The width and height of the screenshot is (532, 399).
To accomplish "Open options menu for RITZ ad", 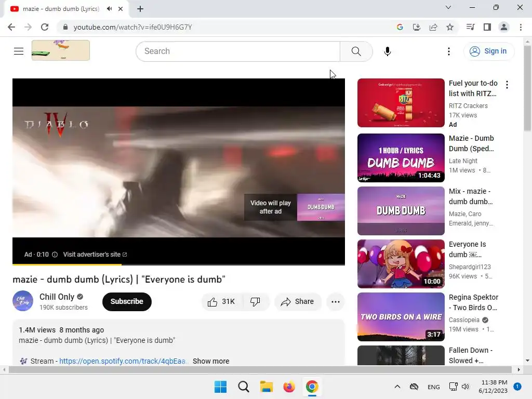I will coord(507,85).
